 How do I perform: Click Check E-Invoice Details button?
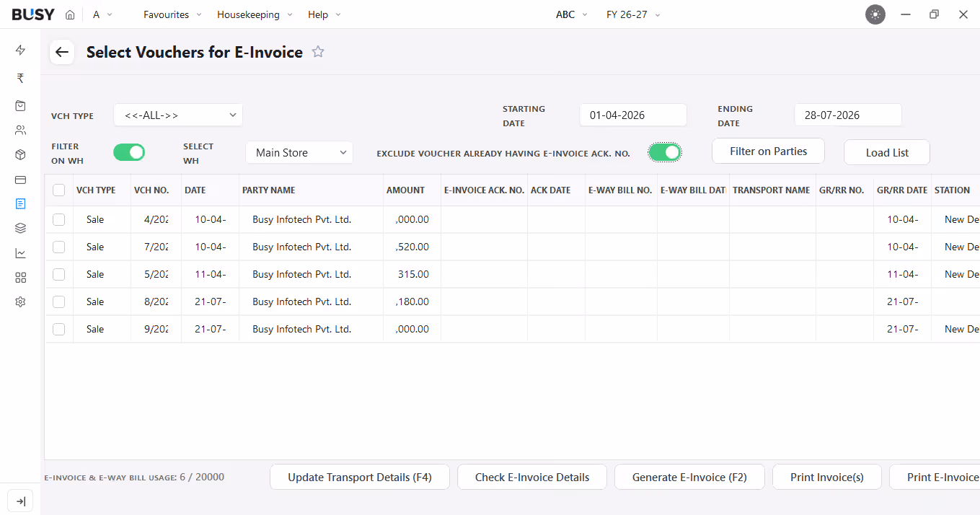532,477
